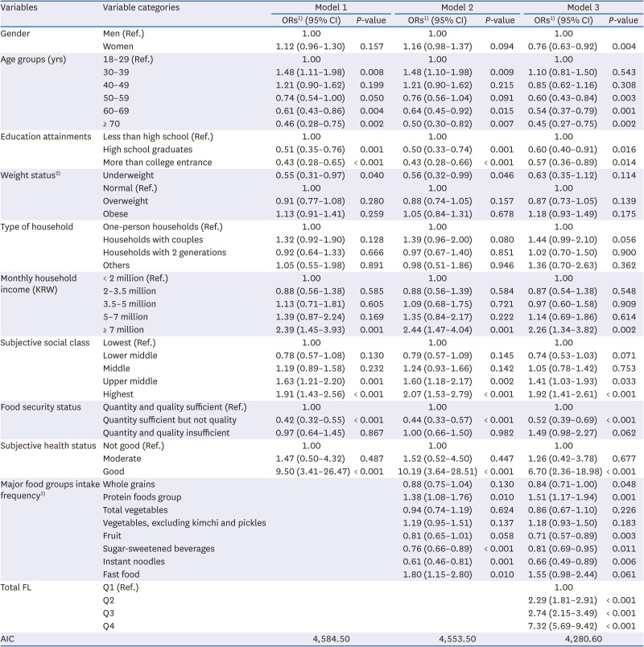Click the '1.80 (1.15–2.80)' odds ratio

coord(437,574)
